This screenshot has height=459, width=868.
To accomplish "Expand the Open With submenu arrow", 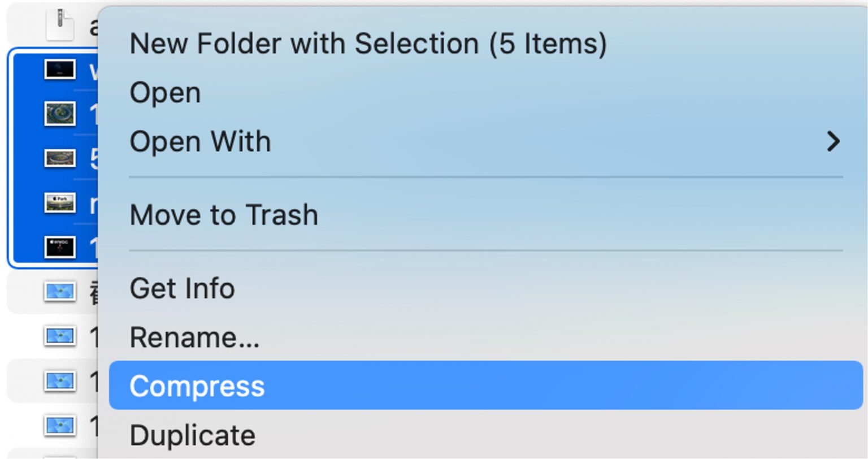I will 832,141.
